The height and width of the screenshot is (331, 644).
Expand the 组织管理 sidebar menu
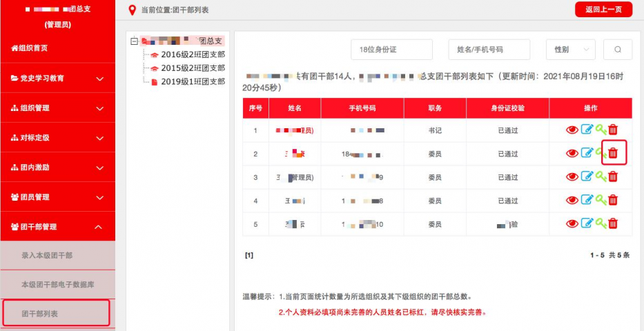[x=57, y=108]
